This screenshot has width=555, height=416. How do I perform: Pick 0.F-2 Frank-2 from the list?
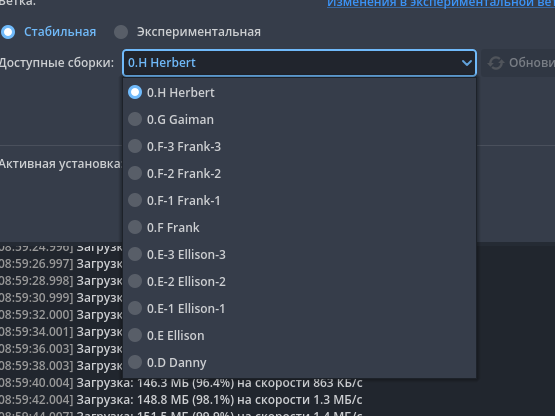[x=299, y=173]
